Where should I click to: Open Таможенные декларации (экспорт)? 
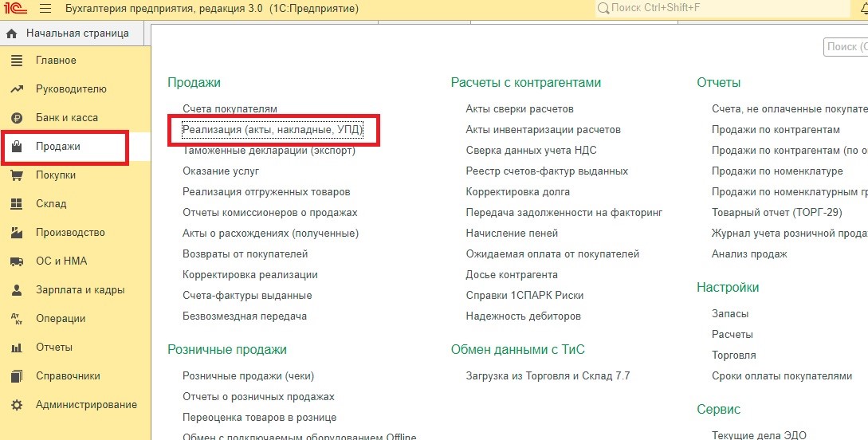pyautogui.click(x=269, y=151)
